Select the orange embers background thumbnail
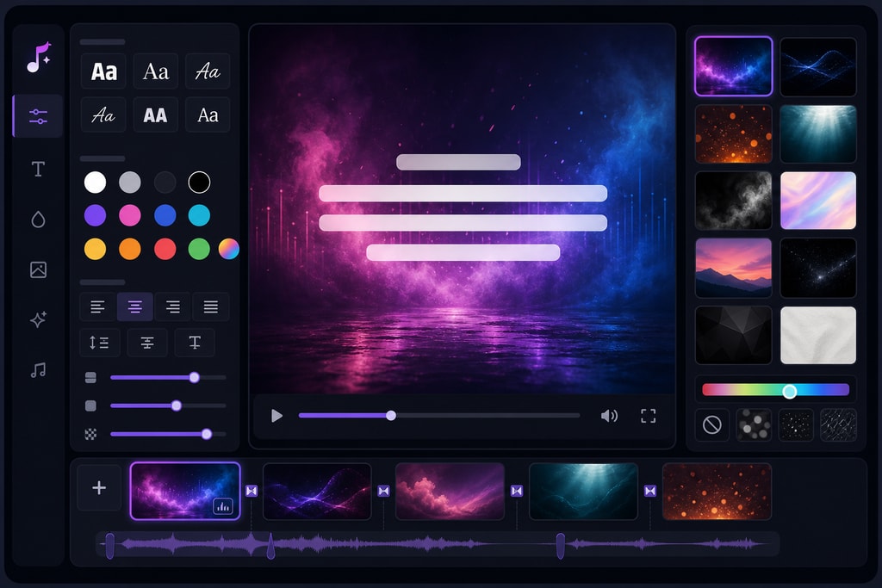Image resolution: width=882 pixels, height=588 pixels. (734, 133)
